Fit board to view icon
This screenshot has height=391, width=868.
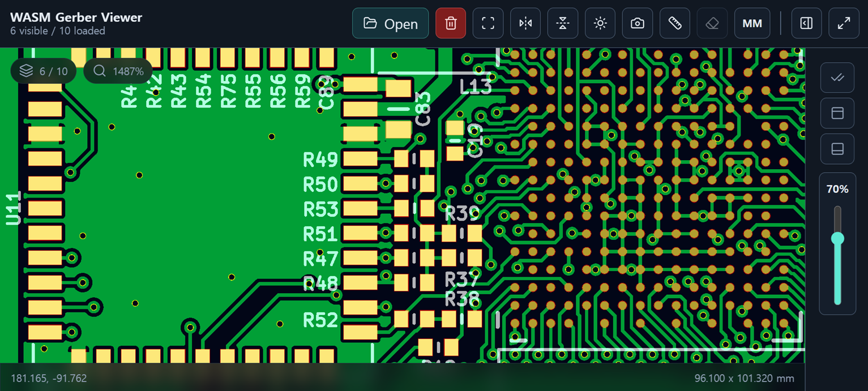488,23
